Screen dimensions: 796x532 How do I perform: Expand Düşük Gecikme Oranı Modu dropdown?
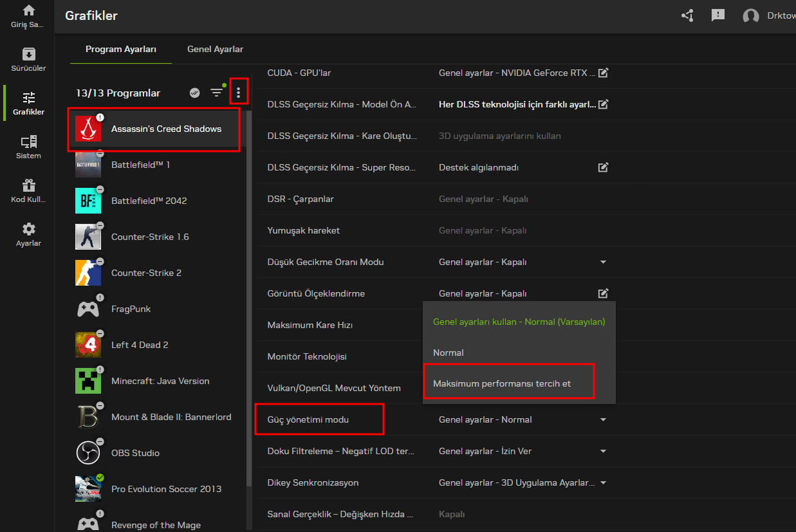pyautogui.click(x=603, y=262)
